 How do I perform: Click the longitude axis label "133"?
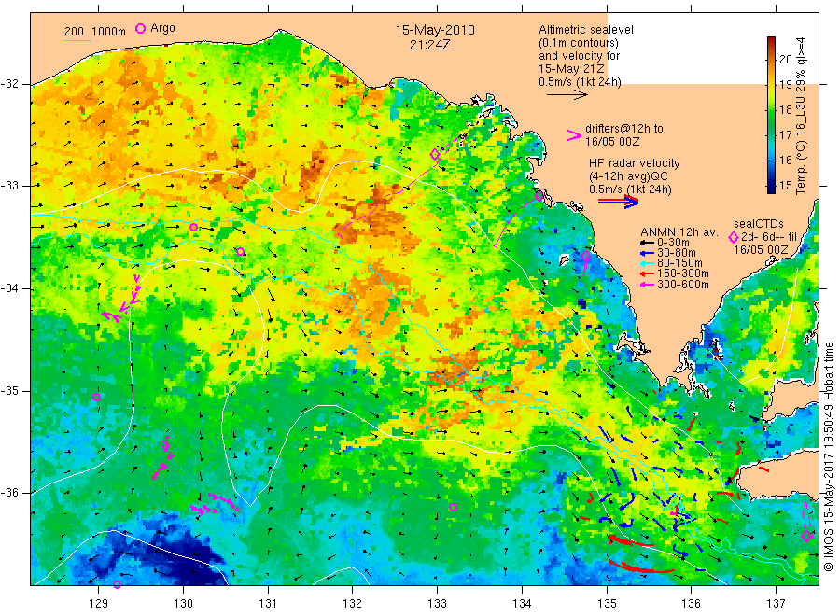click(x=437, y=604)
